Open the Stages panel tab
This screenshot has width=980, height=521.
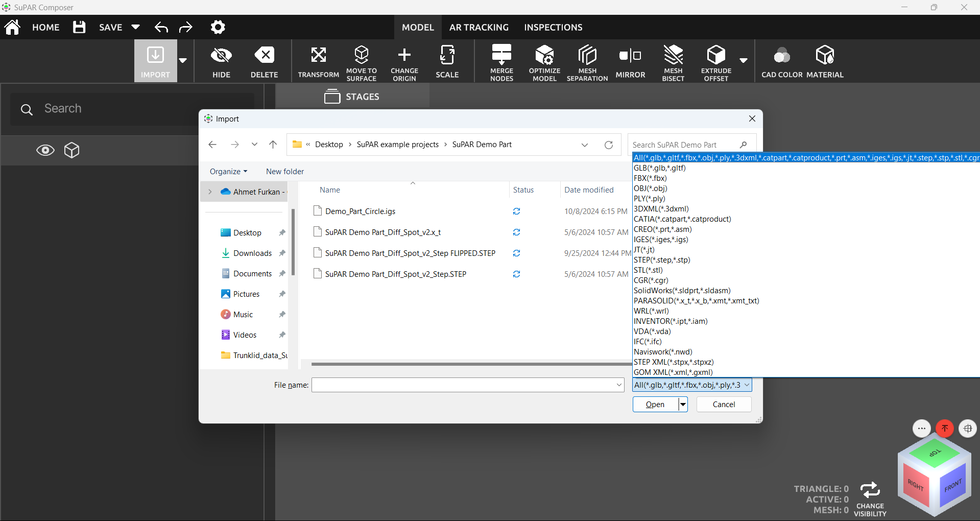point(352,97)
